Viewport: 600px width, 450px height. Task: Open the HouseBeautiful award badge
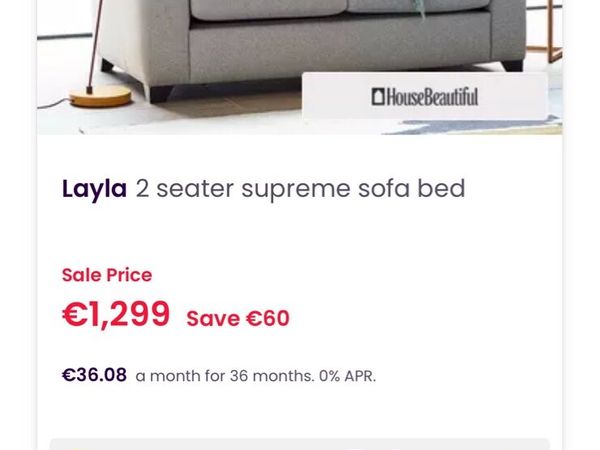(x=425, y=96)
